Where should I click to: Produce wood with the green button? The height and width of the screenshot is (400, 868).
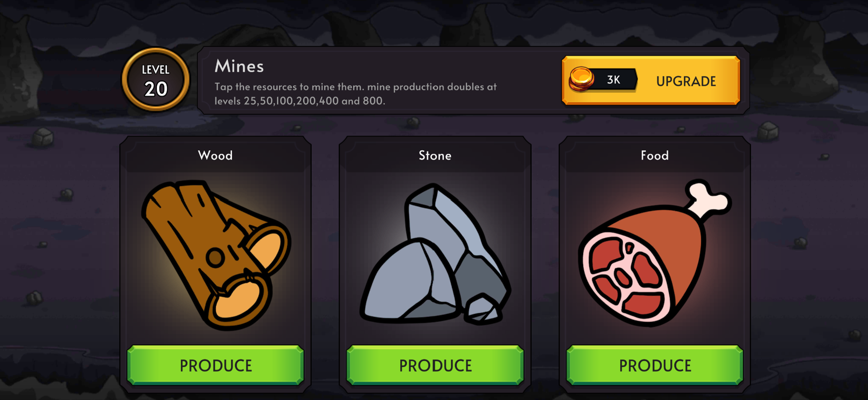click(216, 365)
